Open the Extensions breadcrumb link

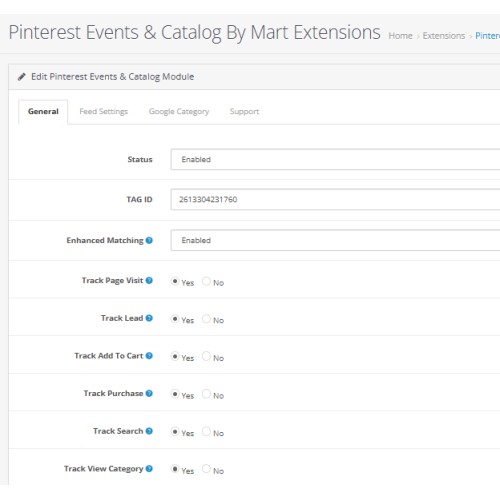pyautogui.click(x=444, y=36)
